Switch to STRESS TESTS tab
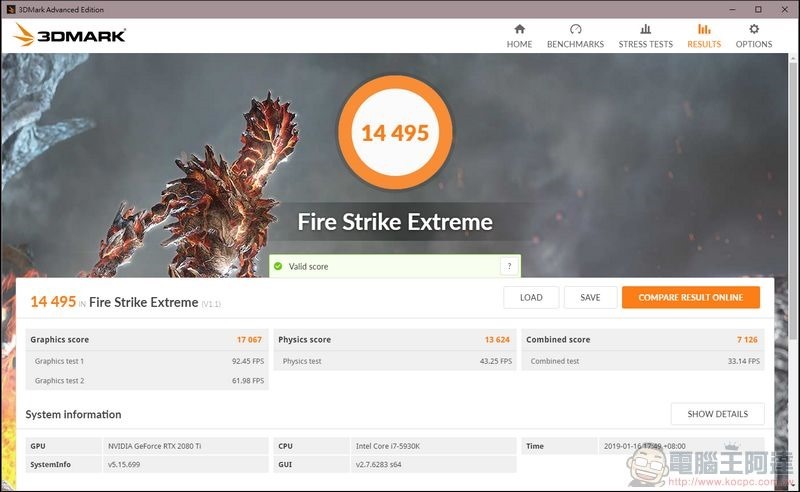This screenshot has width=800, height=492. 645,36
